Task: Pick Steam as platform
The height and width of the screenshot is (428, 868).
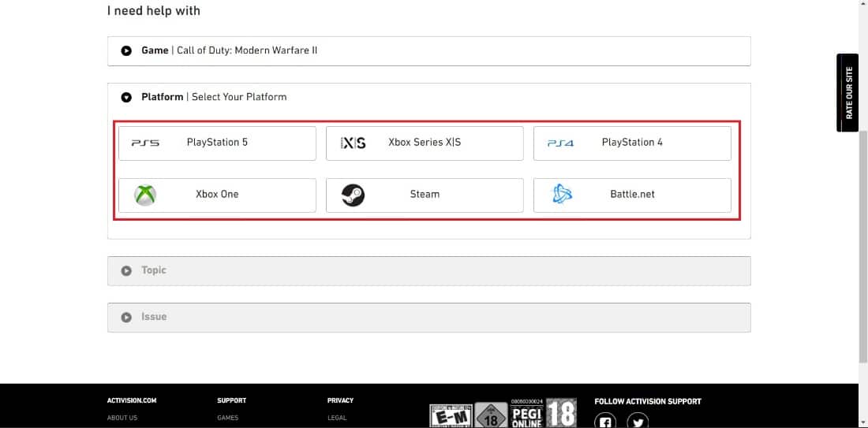Action: (425, 195)
